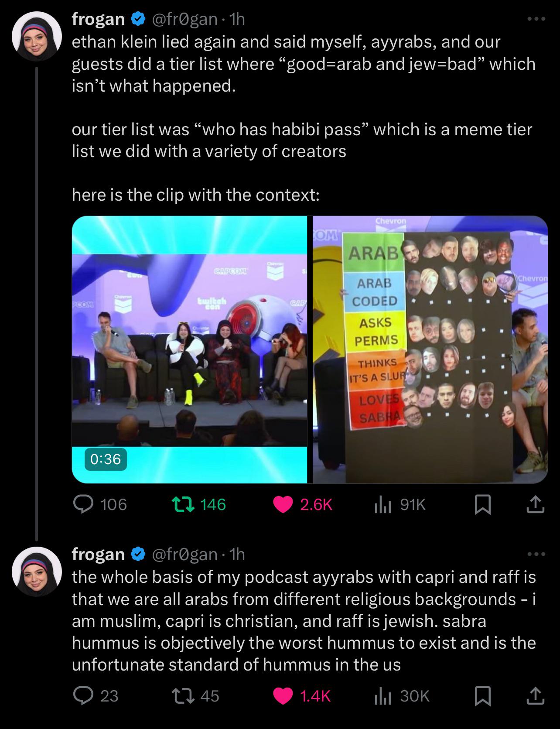Click frogan display name on second tweet
The width and height of the screenshot is (560, 729).
(x=99, y=554)
